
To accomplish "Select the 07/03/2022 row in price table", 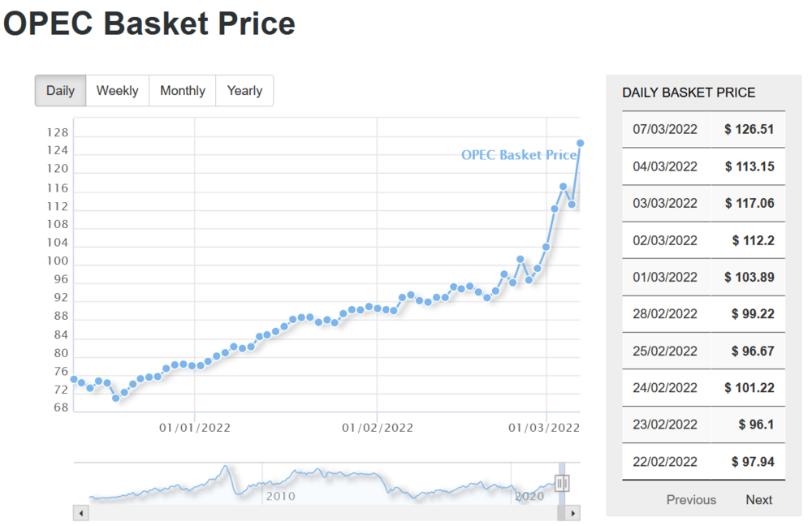I will (665, 130).
